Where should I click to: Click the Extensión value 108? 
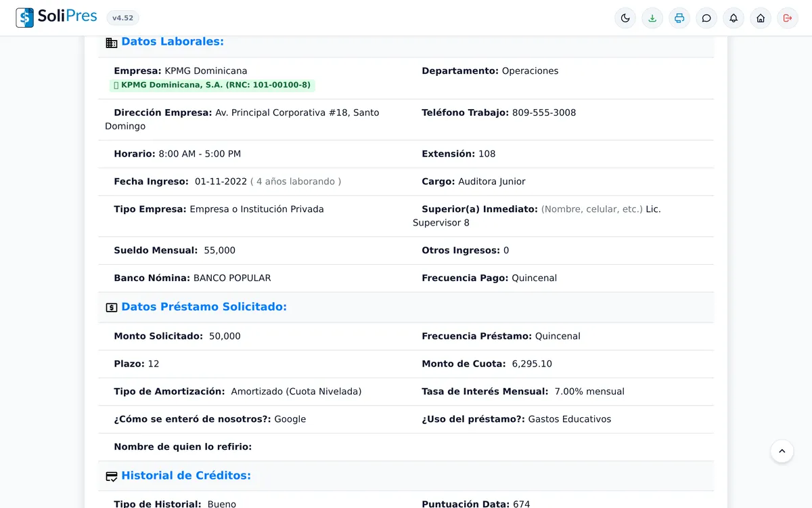(487, 154)
